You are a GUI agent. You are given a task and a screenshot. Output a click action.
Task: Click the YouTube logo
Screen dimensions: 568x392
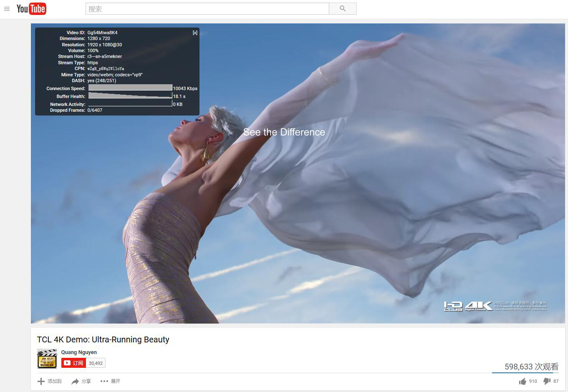[31, 9]
